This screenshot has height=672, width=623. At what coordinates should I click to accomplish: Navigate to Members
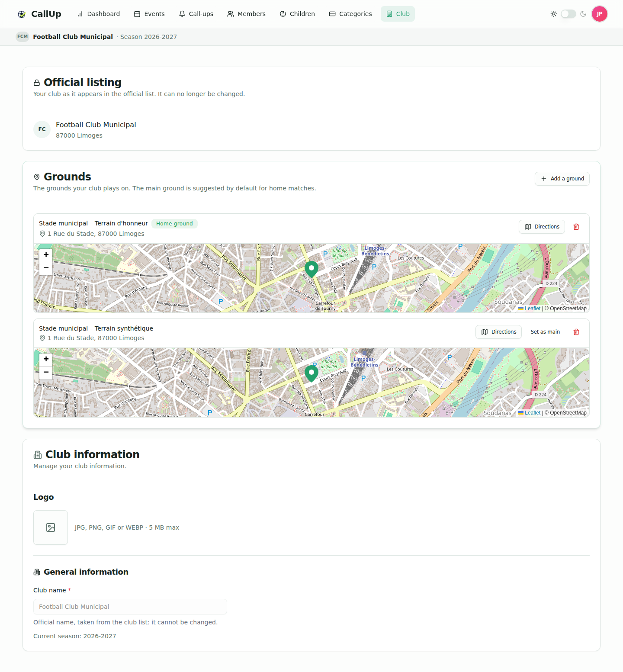click(247, 14)
